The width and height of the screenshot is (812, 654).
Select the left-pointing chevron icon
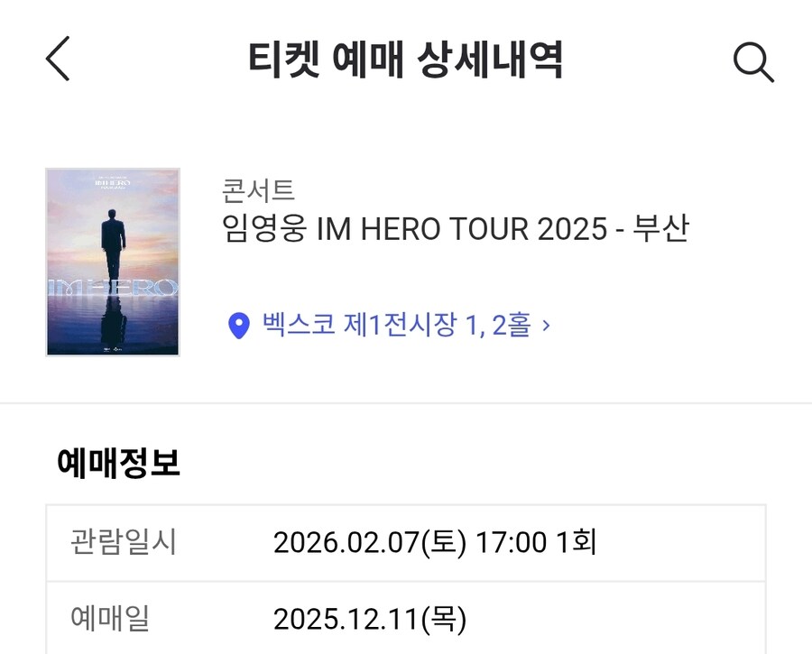pos(56,58)
